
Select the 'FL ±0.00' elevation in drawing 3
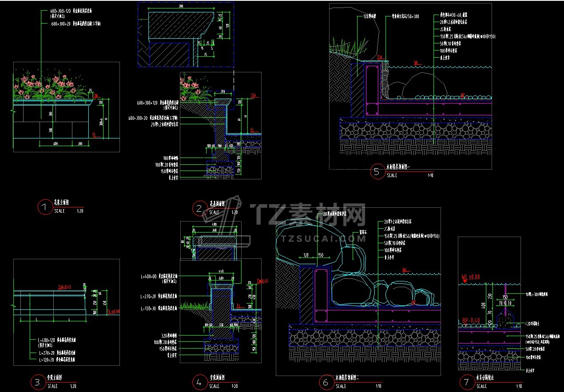[x=114, y=312]
